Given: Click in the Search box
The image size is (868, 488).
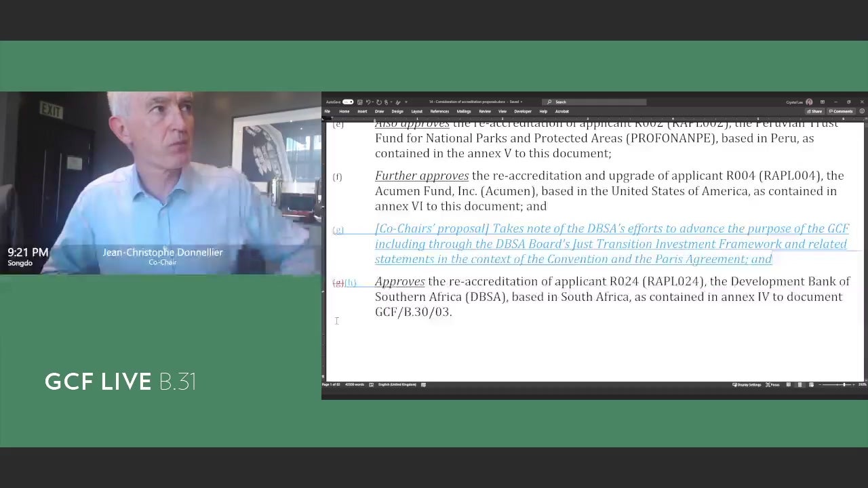Looking at the screenshot, I should click(594, 102).
